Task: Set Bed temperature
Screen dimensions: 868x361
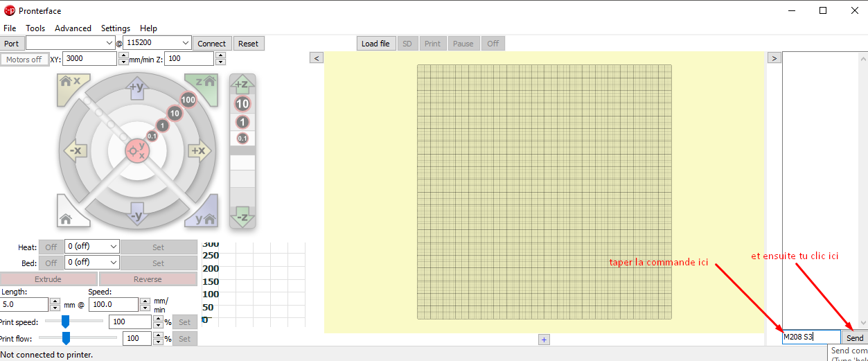Action: [x=159, y=263]
